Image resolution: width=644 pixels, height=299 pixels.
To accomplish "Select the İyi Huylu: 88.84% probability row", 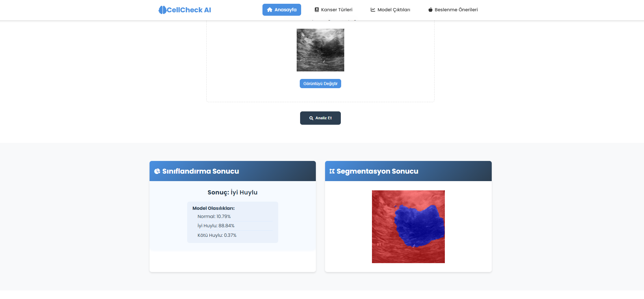I will [216, 226].
